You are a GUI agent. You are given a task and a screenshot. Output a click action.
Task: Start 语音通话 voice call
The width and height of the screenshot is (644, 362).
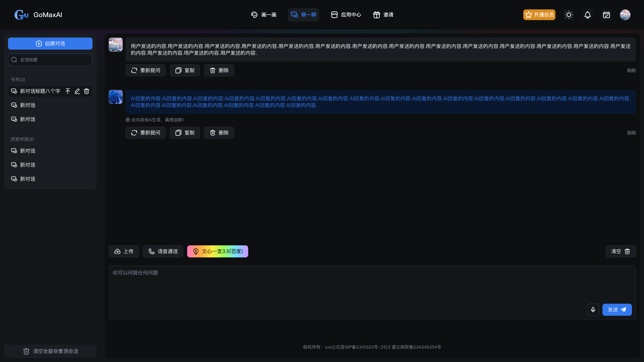coord(163,251)
